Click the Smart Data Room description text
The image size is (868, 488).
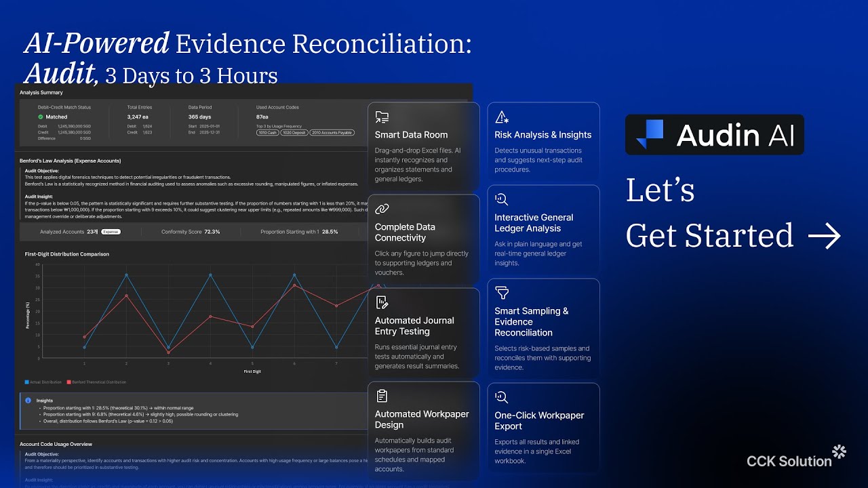tap(418, 165)
